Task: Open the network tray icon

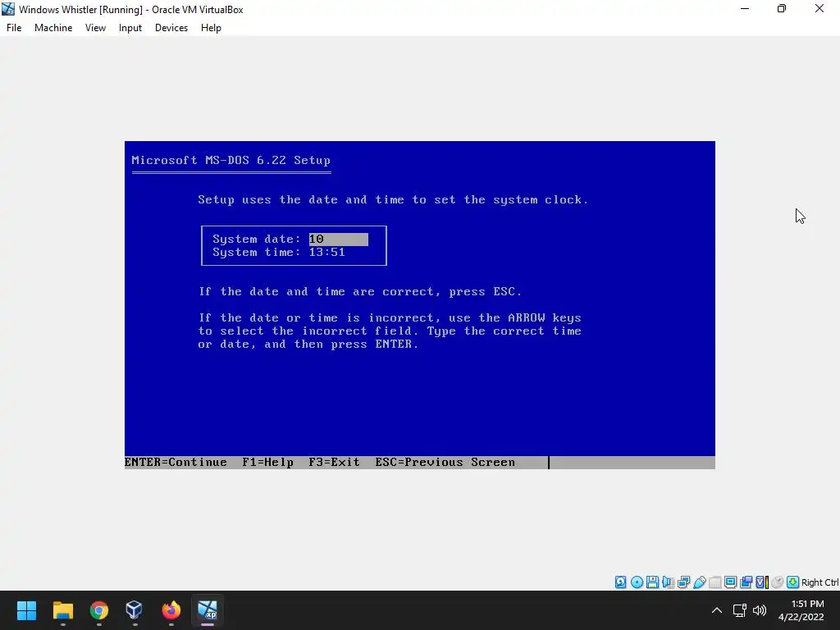Action: (x=740, y=610)
